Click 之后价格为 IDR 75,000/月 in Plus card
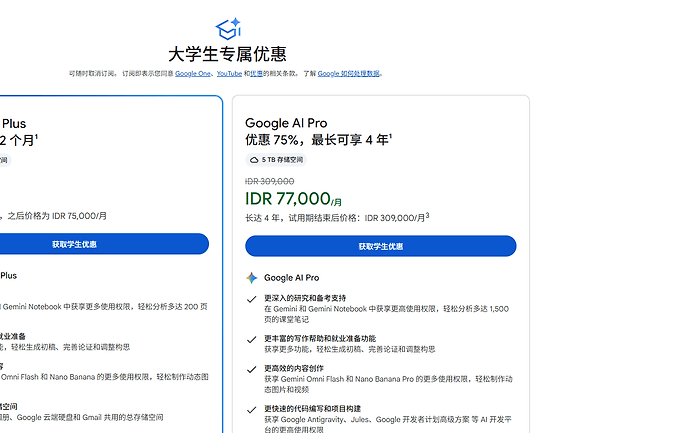 [x=57, y=216]
